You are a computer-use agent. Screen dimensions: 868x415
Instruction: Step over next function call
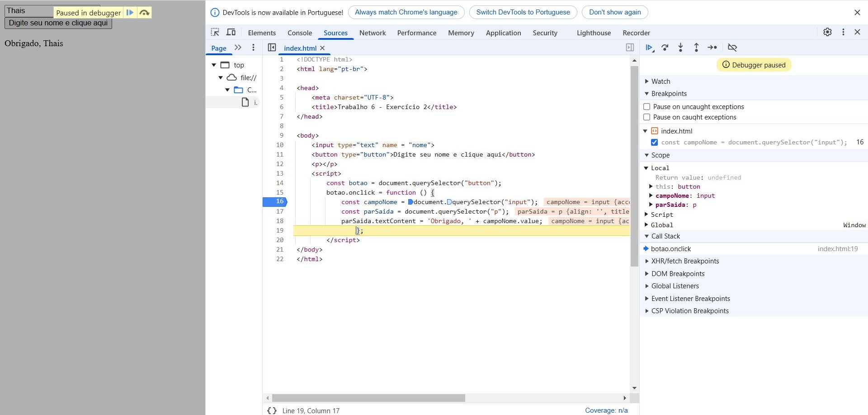pos(665,48)
